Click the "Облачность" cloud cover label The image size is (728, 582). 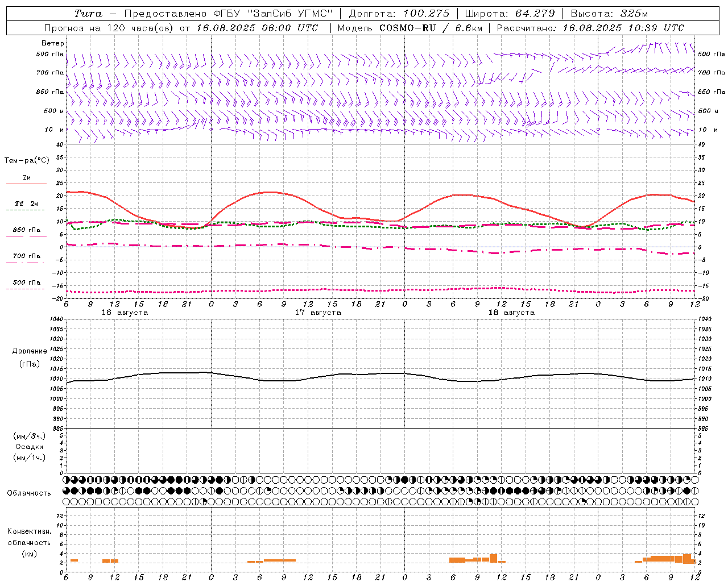pyautogui.click(x=29, y=493)
